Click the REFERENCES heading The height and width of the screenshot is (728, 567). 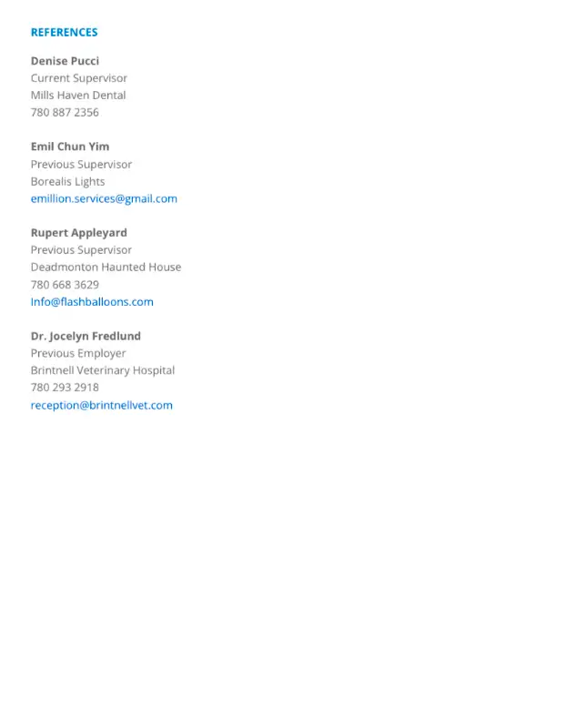(x=64, y=33)
